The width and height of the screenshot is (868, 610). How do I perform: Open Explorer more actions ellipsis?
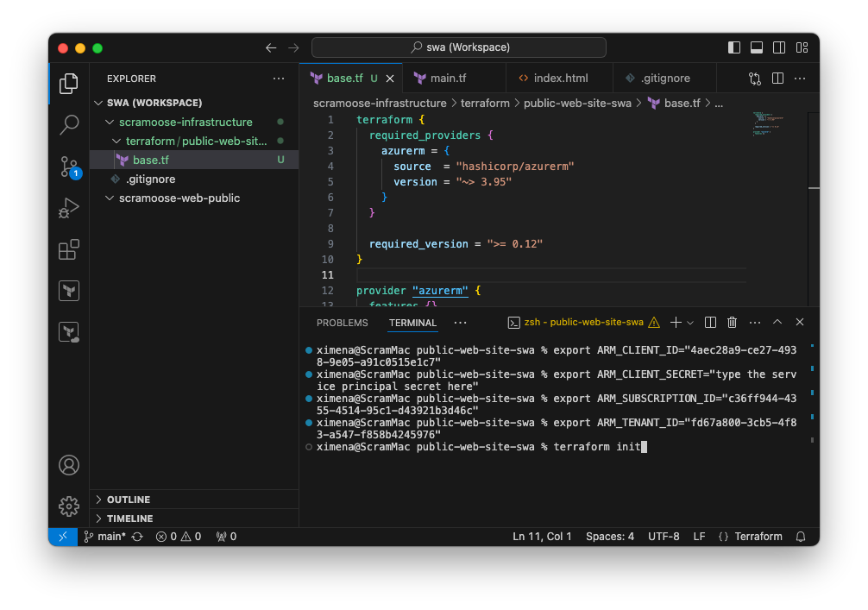pos(279,79)
